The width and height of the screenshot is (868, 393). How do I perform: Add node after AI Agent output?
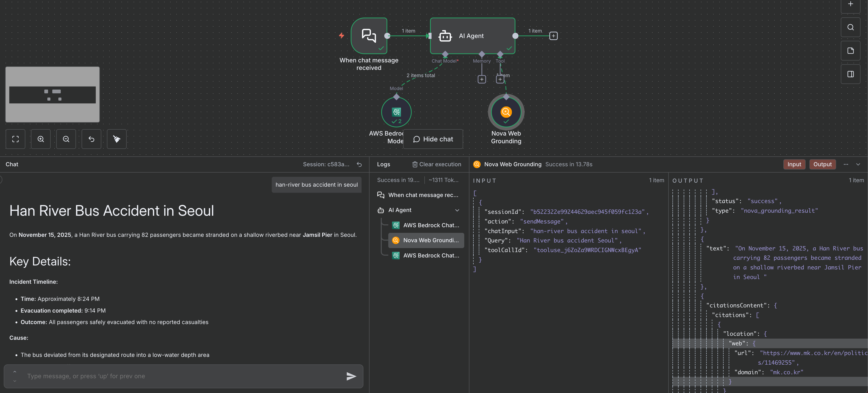click(x=553, y=36)
